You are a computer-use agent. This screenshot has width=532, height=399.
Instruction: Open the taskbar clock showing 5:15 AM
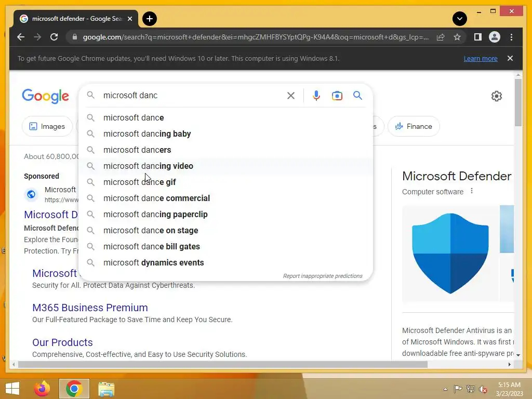(509, 389)
